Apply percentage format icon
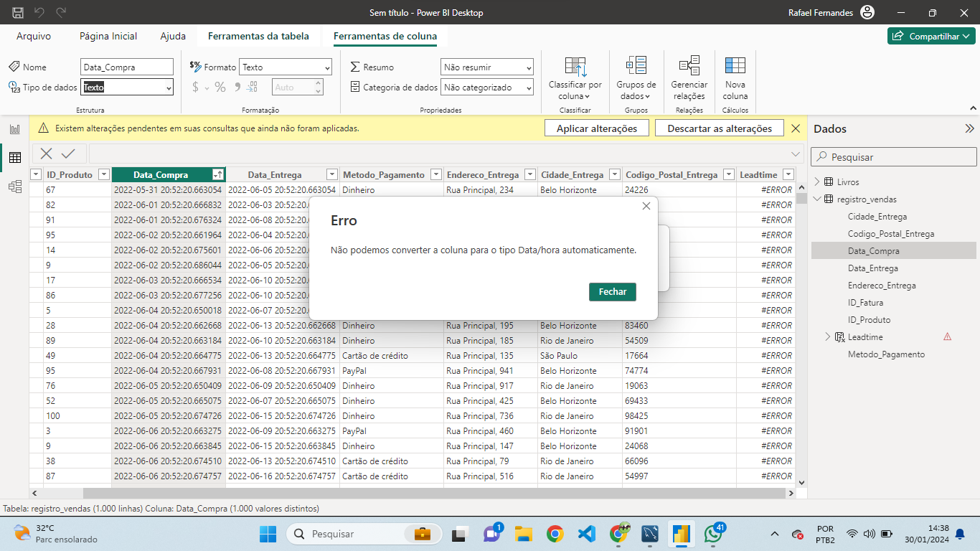Screen dimensions: 980x551 pos(220,88)
